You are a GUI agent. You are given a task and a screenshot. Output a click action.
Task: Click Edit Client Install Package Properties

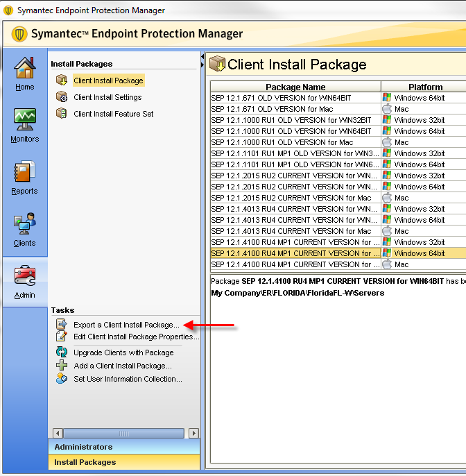136,337
